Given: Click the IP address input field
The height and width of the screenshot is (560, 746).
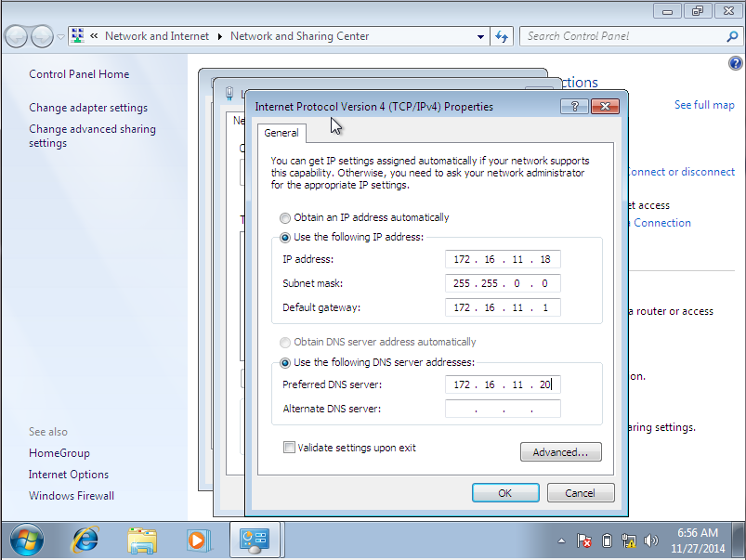Looking at the screenshot, I should click(x=503, y=259).
